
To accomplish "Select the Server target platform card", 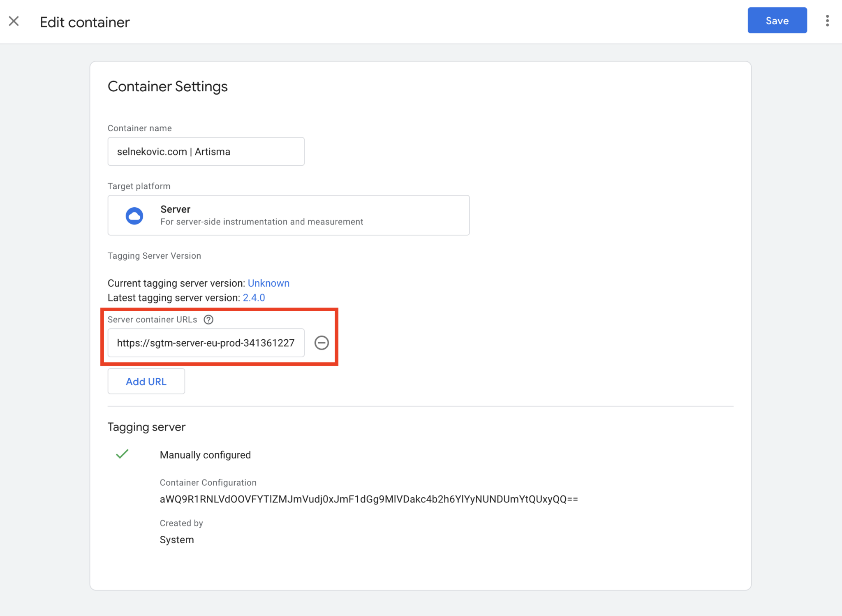I will pyautogui.click(x=288, y=215).
